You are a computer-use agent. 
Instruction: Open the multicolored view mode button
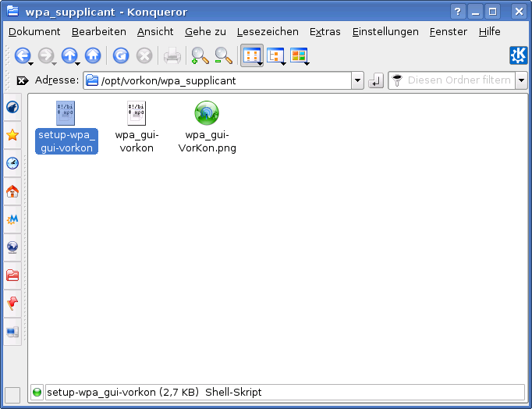[299, 55]
